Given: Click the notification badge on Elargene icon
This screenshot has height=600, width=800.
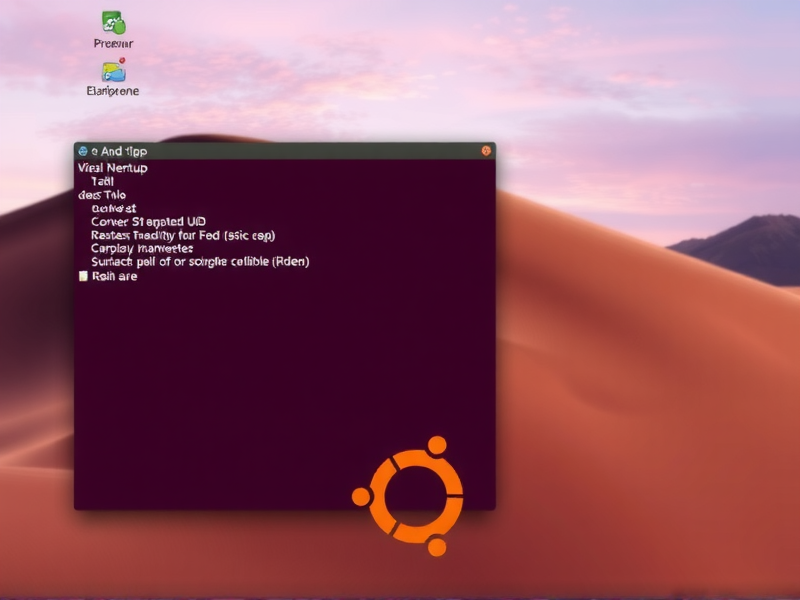Looking at the screenshot, I should tap(121, 62).
